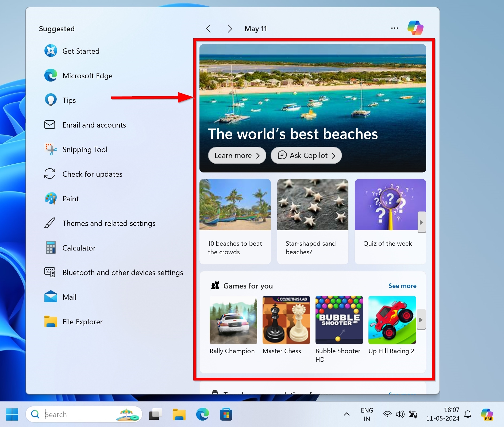This screenshot has height=427, width=504.
Task: Click the ENG IN language indicator
Action: 367,414
